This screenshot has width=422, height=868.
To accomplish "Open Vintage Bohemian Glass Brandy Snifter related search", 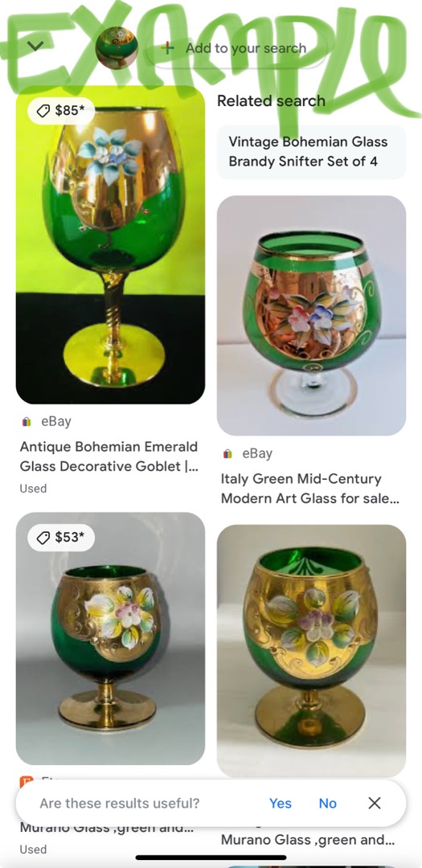I will pos(311,152).
